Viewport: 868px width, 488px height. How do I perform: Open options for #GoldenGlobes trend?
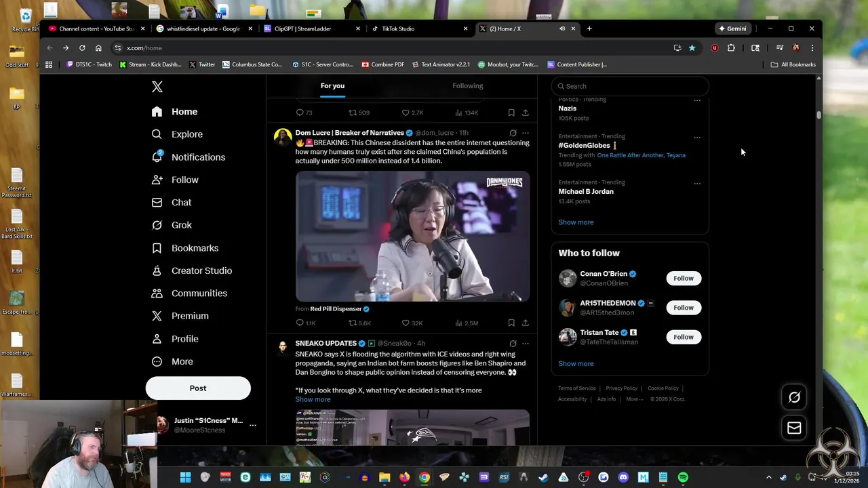click(696, 137)
